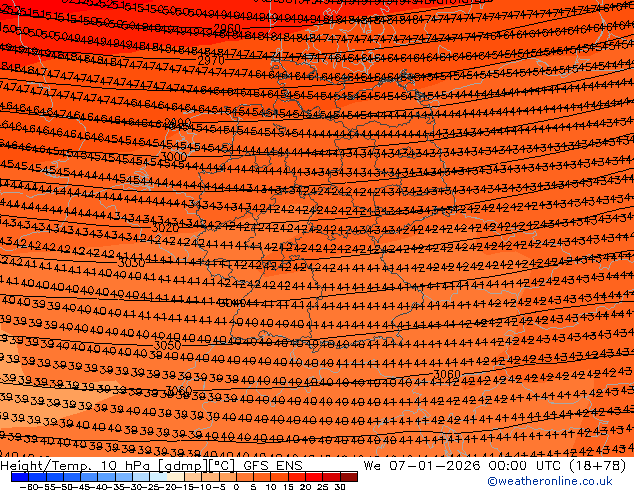Click the '0' legend scale value

coord(237,486)
